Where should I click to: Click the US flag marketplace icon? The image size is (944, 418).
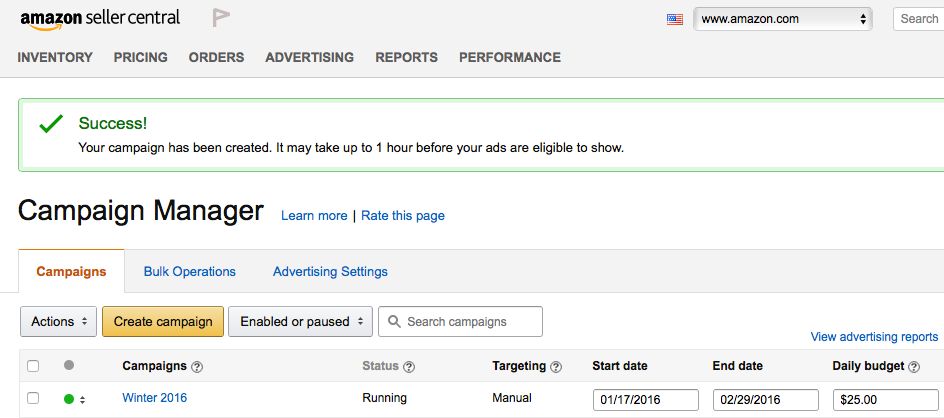click(x=675, y=19)
